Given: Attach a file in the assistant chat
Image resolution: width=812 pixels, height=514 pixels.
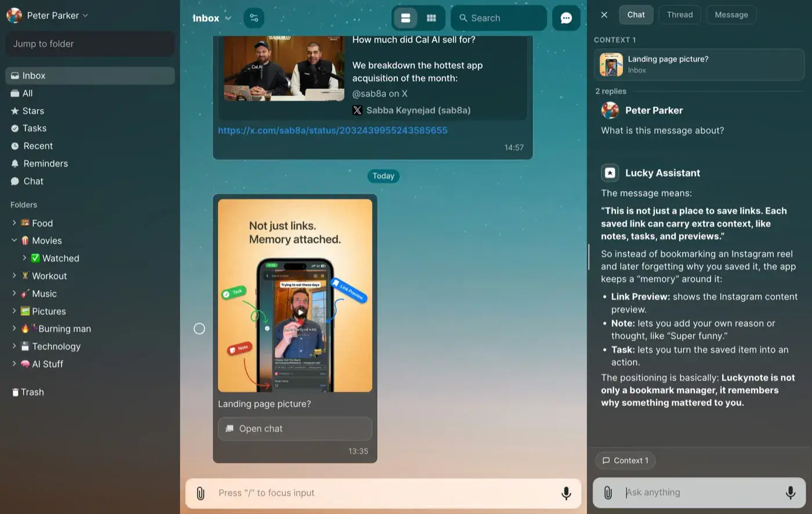Looking at the screenshot, I should (x=607, y=493).
